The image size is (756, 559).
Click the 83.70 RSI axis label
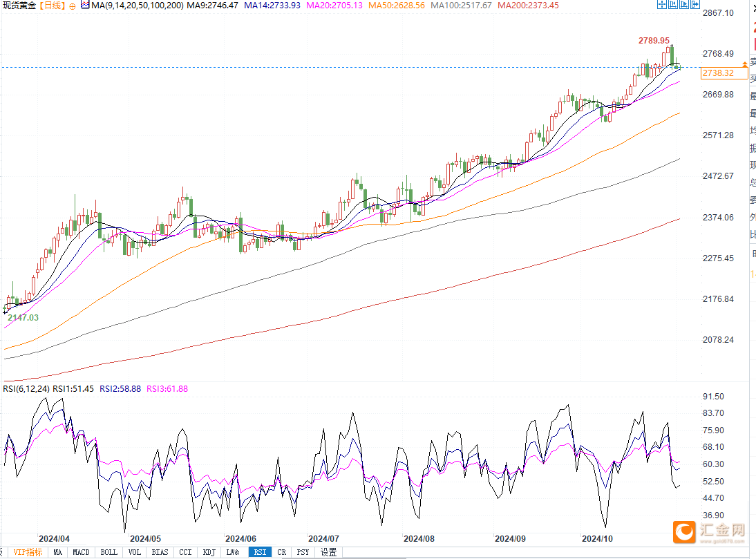[714, 413]
